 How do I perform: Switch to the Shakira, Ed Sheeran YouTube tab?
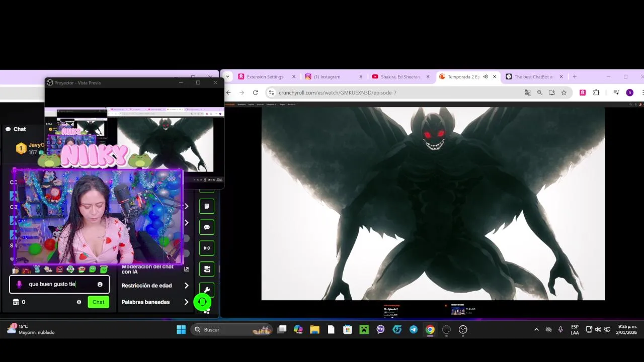click(x=400, y=77)
